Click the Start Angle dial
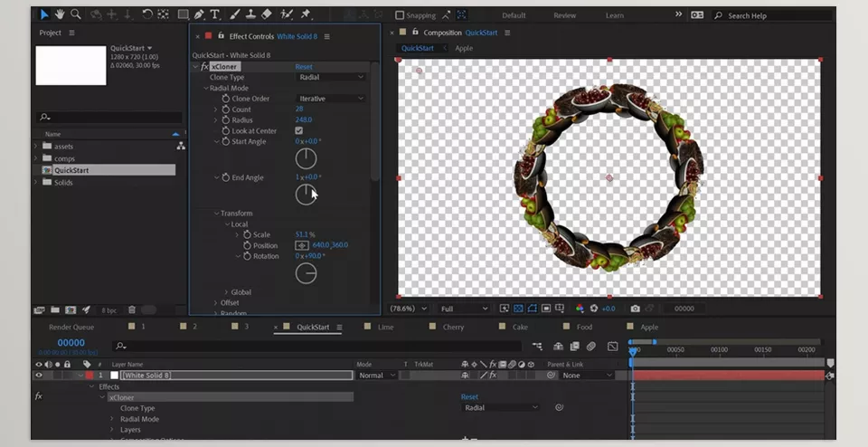Screen dimensions: 868x447 pyautogui.click(x=306, y=159)
